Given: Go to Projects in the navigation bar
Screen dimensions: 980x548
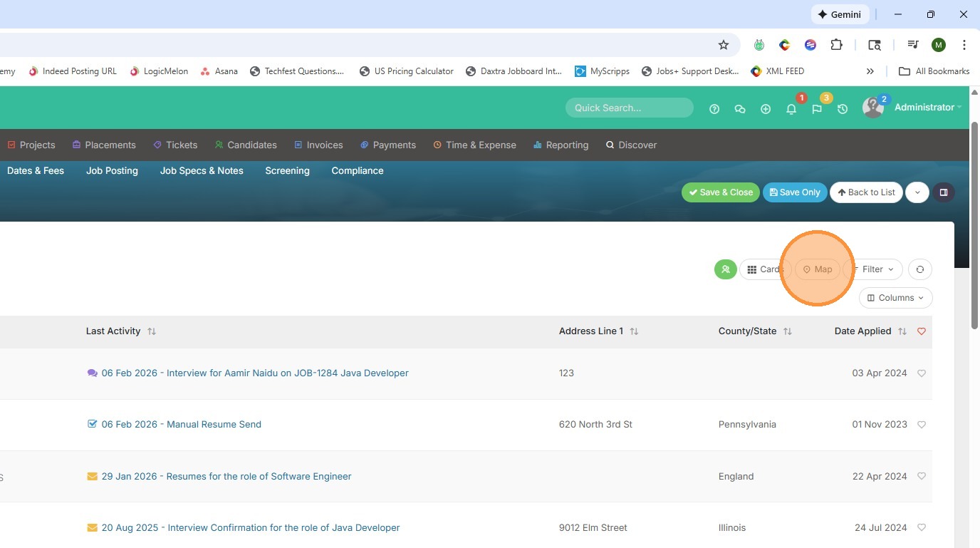Looking at the screenshot, I should [31, 145].
